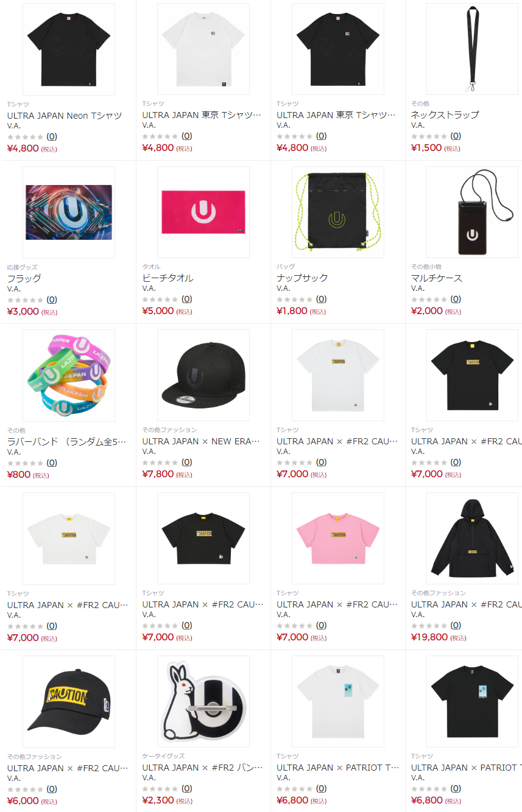The image size is (522, 812).
Task: Click the ネックストラップ product name
Action: coord(445,115)
